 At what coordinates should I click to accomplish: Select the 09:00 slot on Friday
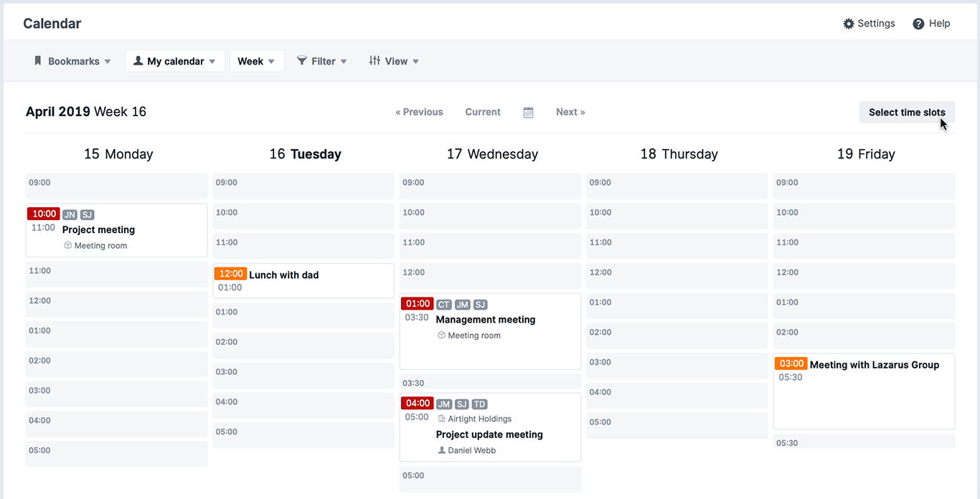pyautogui.click(x=864, y=186)
